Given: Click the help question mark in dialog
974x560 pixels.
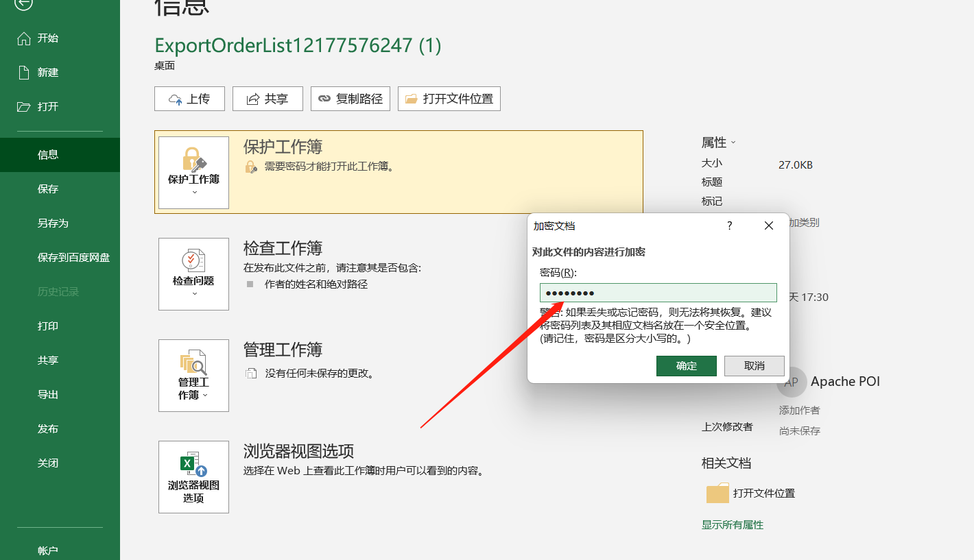Looking at the screenshot, I should (x=729, y=226).
